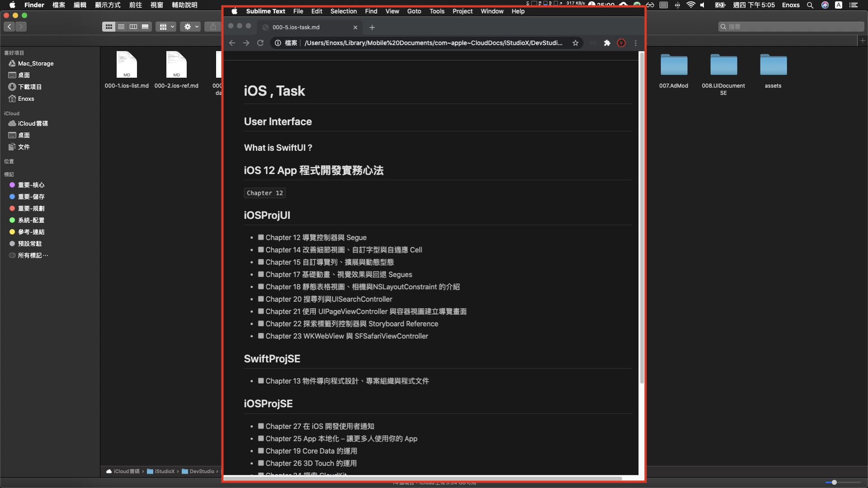Filter by green 系統-配置 tag
Viewport: 868px width, 488px height.
pos(31,220)
